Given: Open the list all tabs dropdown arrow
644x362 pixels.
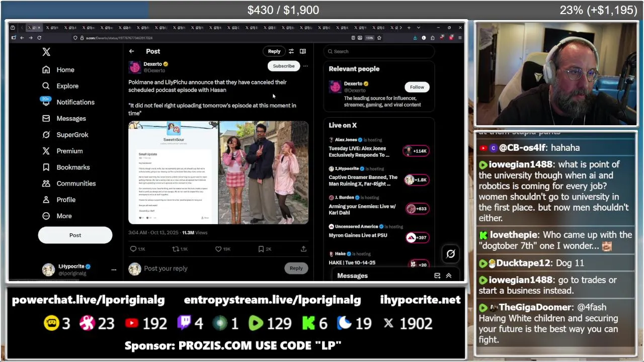Looking at the screenshot, I should [x=418, y=28].
